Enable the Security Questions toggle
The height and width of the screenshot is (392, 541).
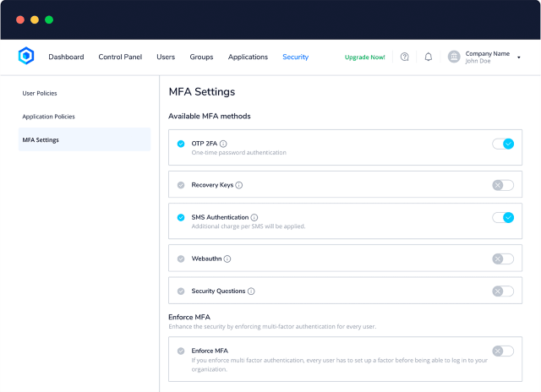click(x=503, y=291)
